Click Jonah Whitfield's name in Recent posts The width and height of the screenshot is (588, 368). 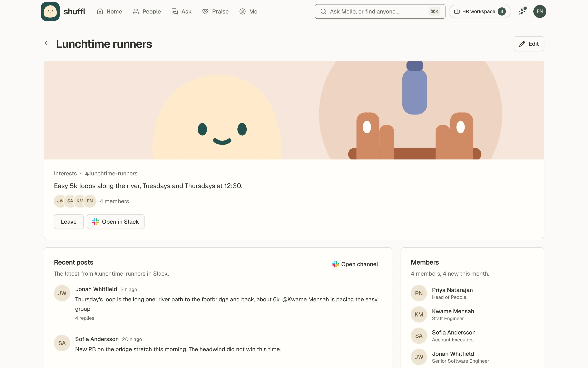click(96, 289)
